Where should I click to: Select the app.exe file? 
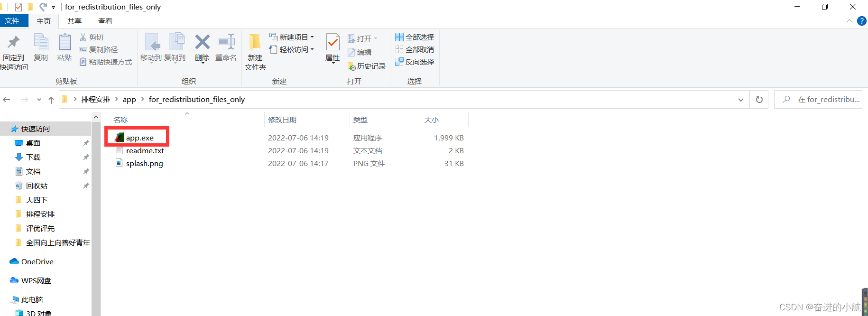point(140,138)
